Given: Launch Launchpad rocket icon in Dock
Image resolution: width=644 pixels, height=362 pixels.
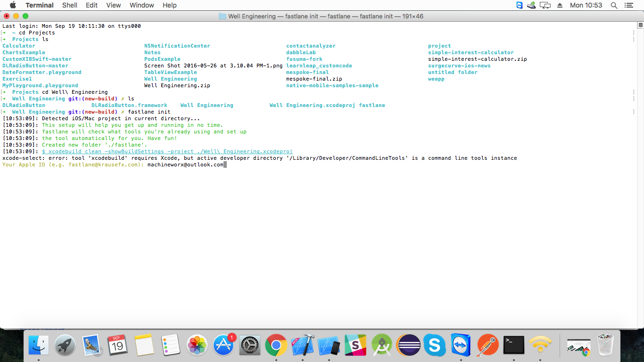Looking at the screenshot, I should [65, 346].
